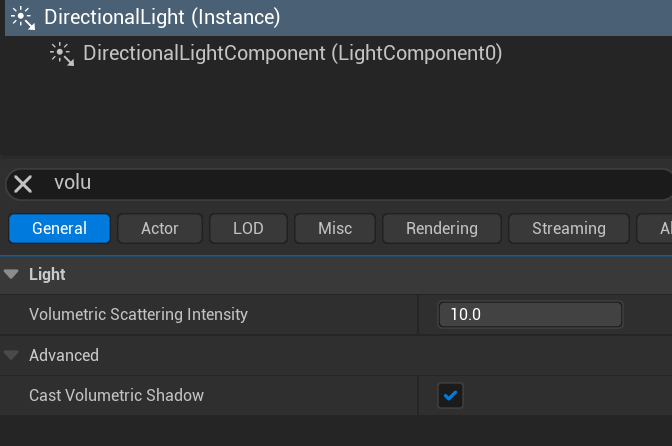The height and width of the screenshot is (446, 672).
Task: Uncheck the Cast Volumetric Shadow checkbox
Action: tap(450, 396)
